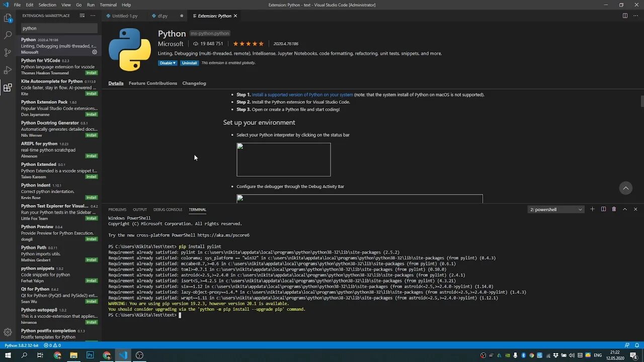
Task: Click the Python extension logo image
Action: [129, 50]
